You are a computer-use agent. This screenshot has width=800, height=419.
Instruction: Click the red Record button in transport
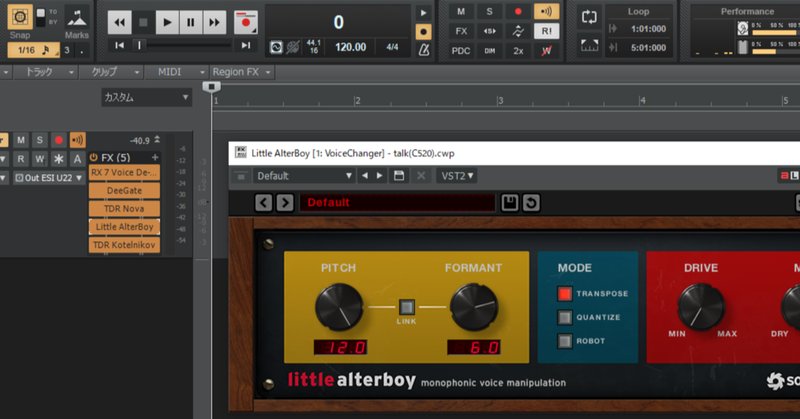click(x=245, y=22)
